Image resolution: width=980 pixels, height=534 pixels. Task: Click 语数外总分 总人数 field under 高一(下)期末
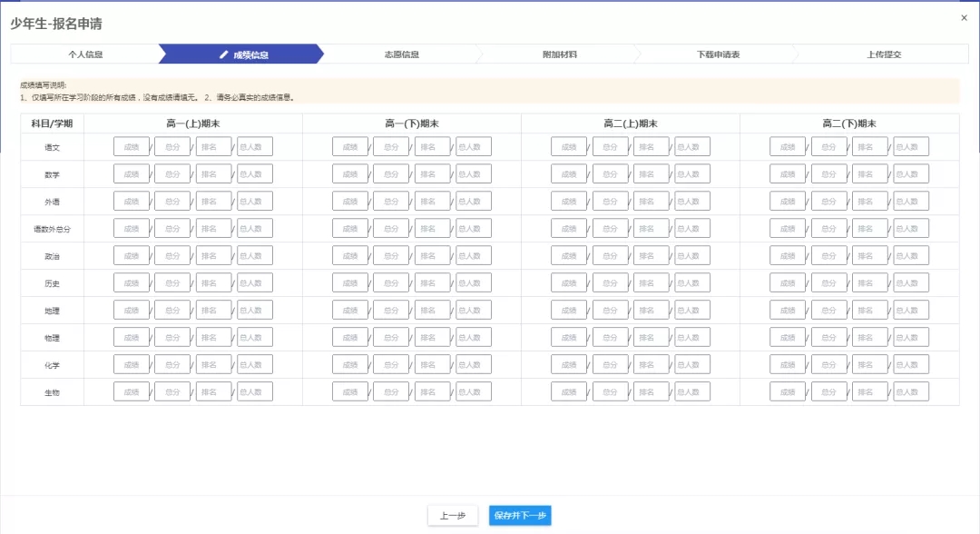[x=474, y=229]
